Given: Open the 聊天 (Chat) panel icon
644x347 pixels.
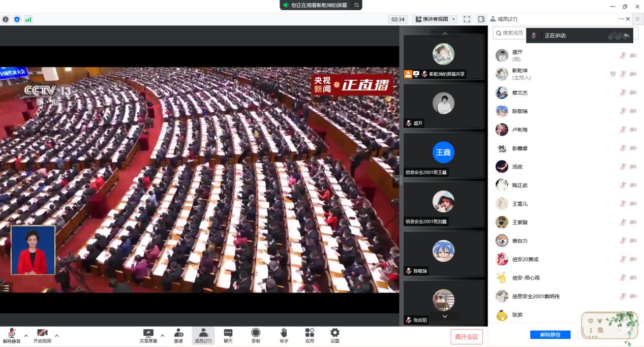Looking at the screenshot, I should coord(228,335).
